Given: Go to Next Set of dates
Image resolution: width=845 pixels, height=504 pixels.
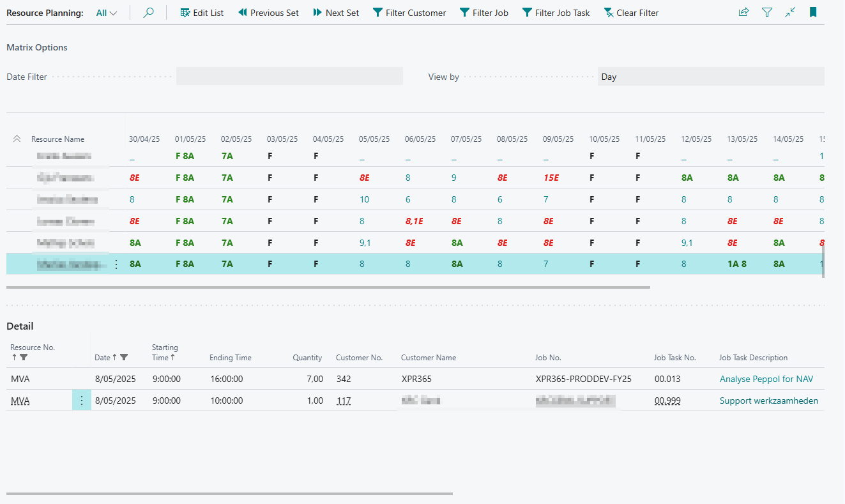Looking at the screenshot, I should coord(336,13).
